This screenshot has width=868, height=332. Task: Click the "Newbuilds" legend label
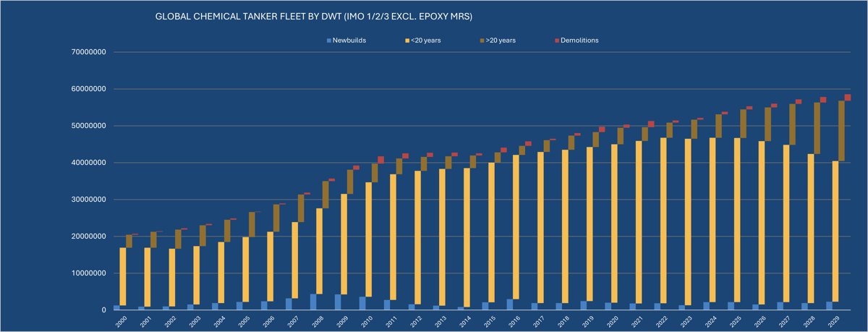click(350, 41)
